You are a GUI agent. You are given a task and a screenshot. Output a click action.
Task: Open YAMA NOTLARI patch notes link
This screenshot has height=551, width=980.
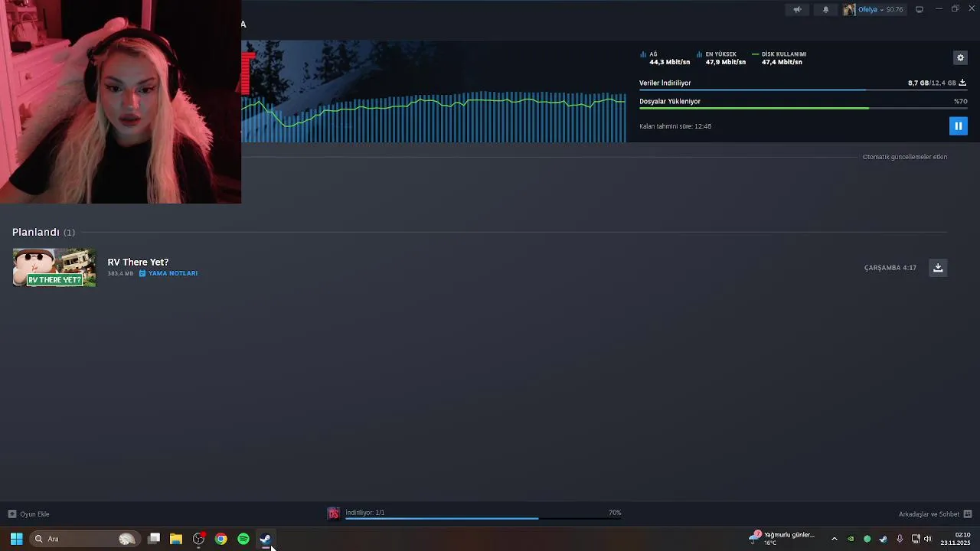click(x=168, y=273)
